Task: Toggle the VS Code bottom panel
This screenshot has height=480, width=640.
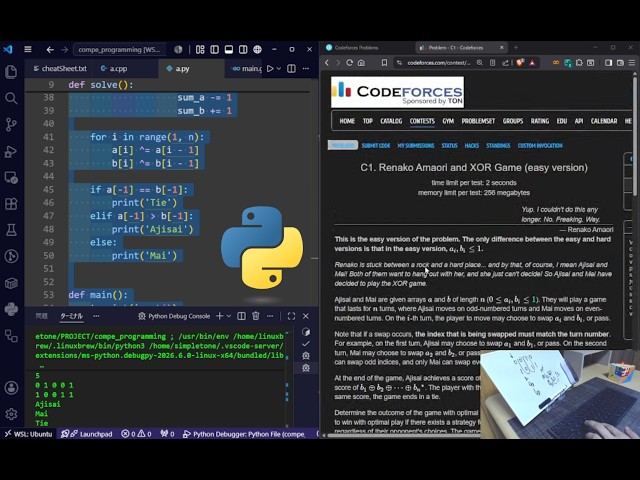Action: (x=229, y=49)
